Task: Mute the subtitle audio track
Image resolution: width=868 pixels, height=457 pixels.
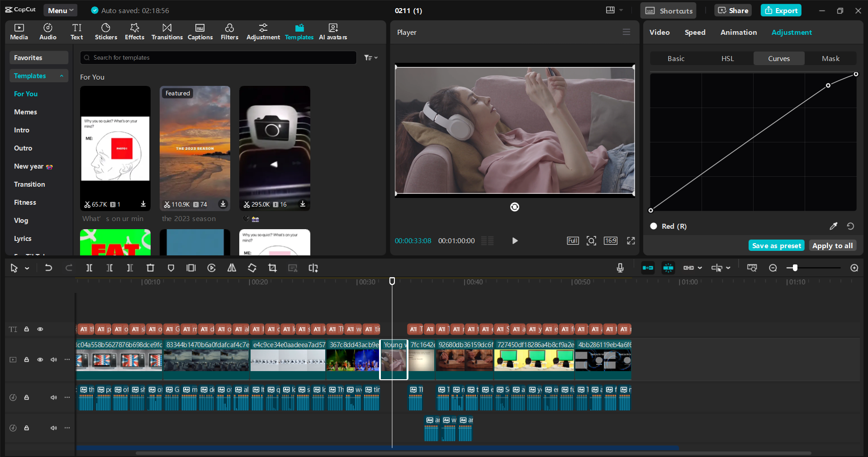Action: click(x=53, y=397)
